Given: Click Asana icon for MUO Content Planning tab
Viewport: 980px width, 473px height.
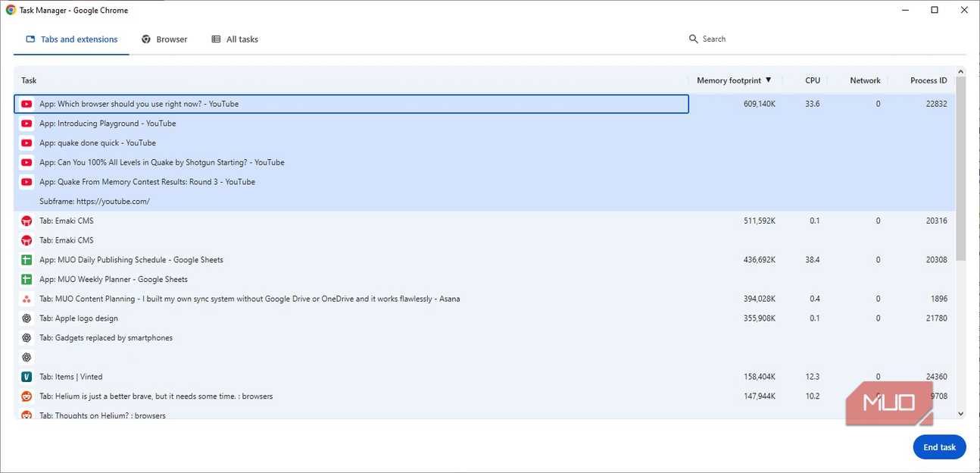Looking at the screenshot, I should coord(27,299).
